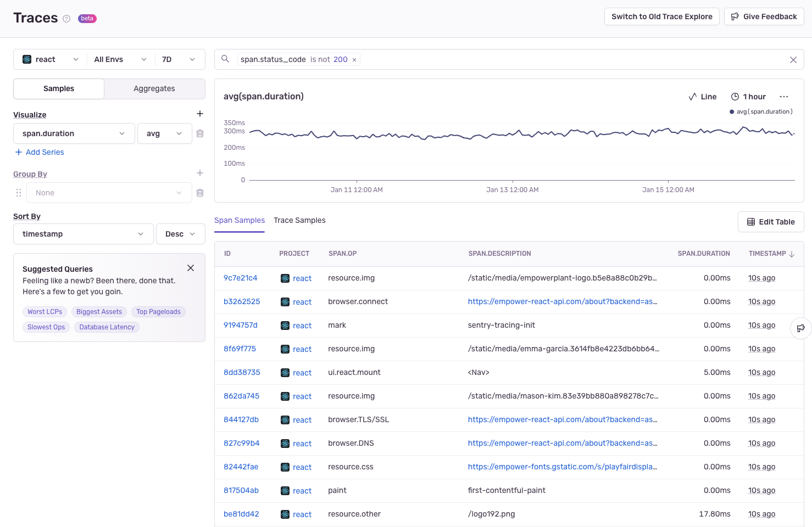Delete the Group By row with trash icon
Screen dimensions: 812x527
pos(200,193)
